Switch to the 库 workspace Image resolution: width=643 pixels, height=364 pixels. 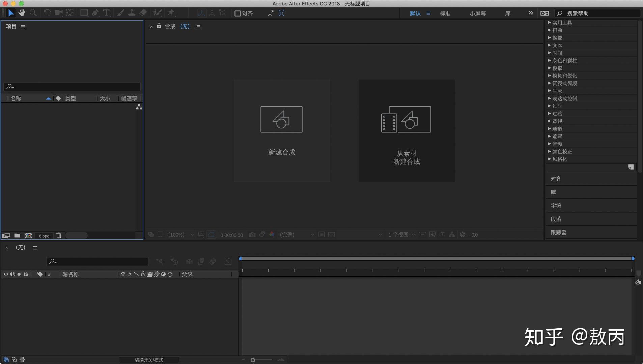[x=508, y=13]
